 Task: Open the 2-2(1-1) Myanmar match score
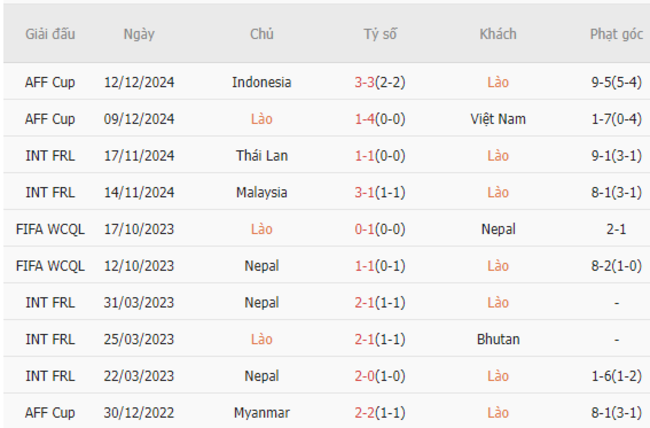[380, 413]
